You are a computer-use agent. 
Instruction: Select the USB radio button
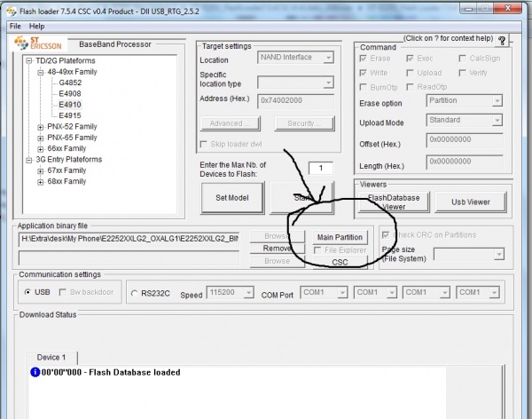point(27,292)
